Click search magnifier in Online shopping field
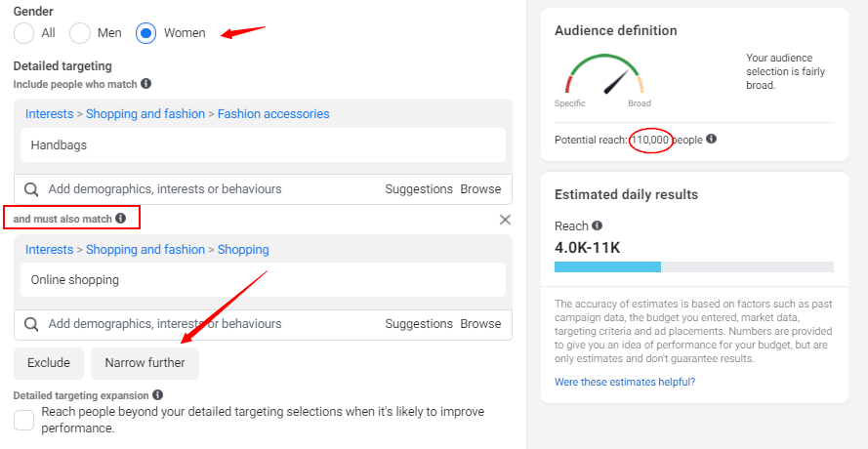The width and height of the screenshot is (868, 449). coord(31,324)
